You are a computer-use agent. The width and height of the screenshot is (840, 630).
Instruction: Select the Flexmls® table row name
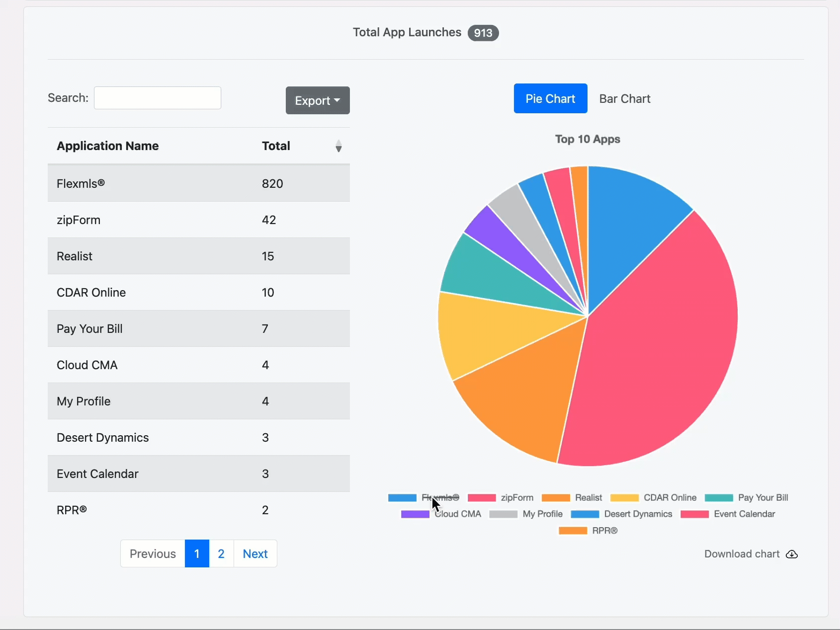(x=81, y=183)
